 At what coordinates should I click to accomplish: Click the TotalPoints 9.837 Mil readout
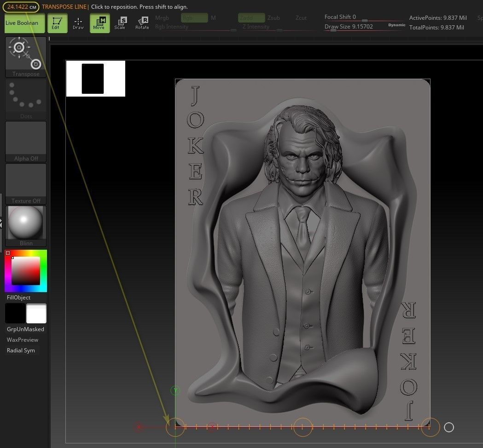click(436, 28)
